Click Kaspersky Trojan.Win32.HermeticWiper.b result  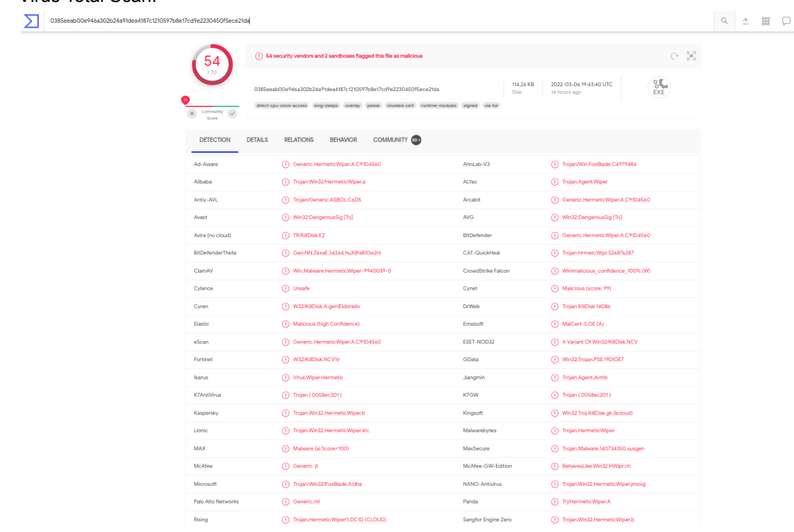(329, 413)
